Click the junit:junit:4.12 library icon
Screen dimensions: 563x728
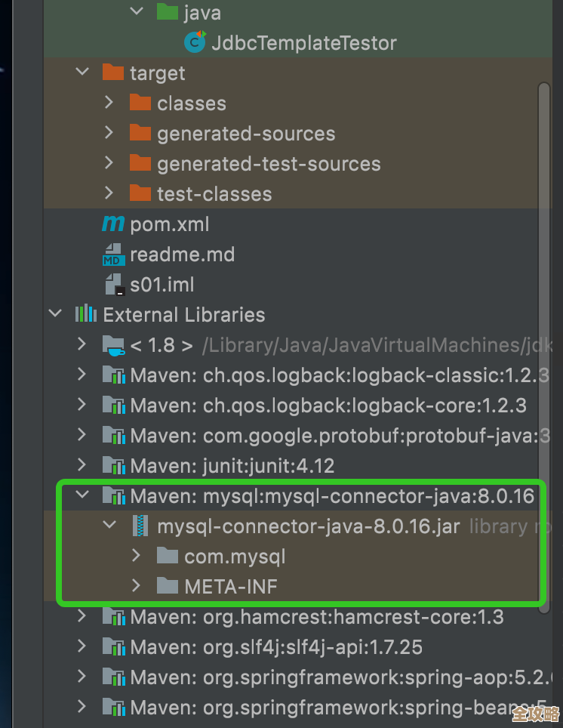click(x=113, y=466)
